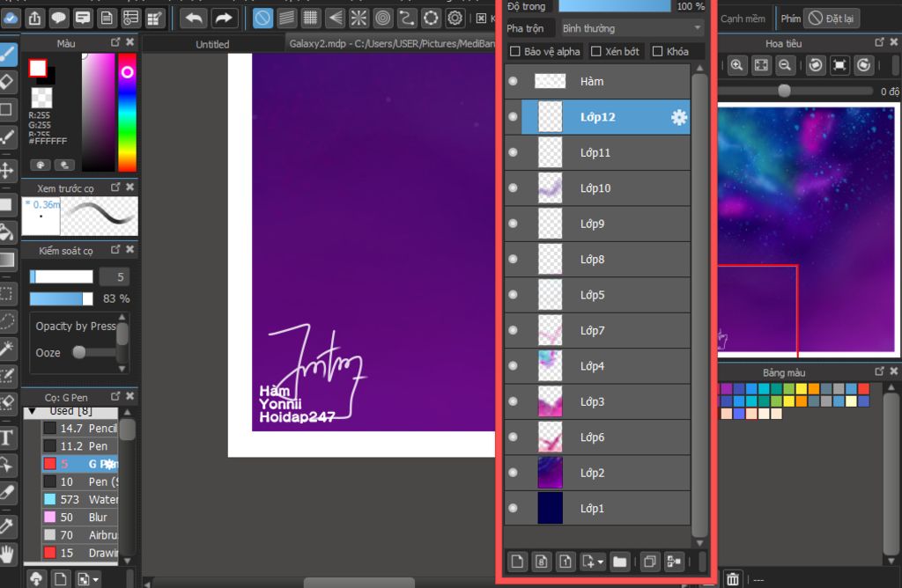Viewport: 902px width, 588px height.
Task: Select the Text tool
Action: pos(7,438)
